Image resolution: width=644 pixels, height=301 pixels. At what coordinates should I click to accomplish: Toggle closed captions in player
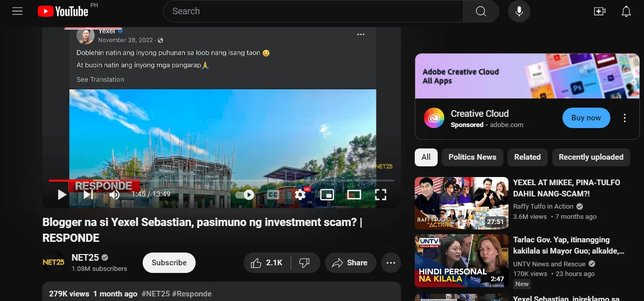pos(273,194)
